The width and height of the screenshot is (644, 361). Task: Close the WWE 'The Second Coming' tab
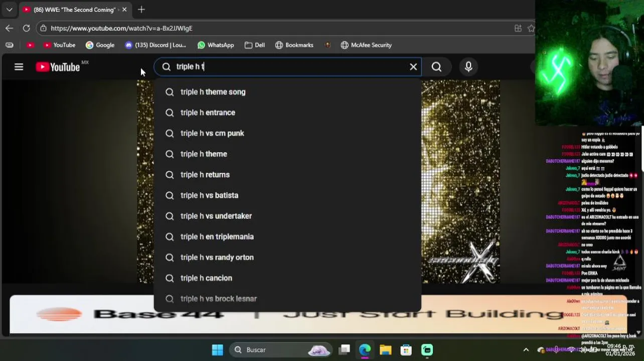click(x=124, y=10)
